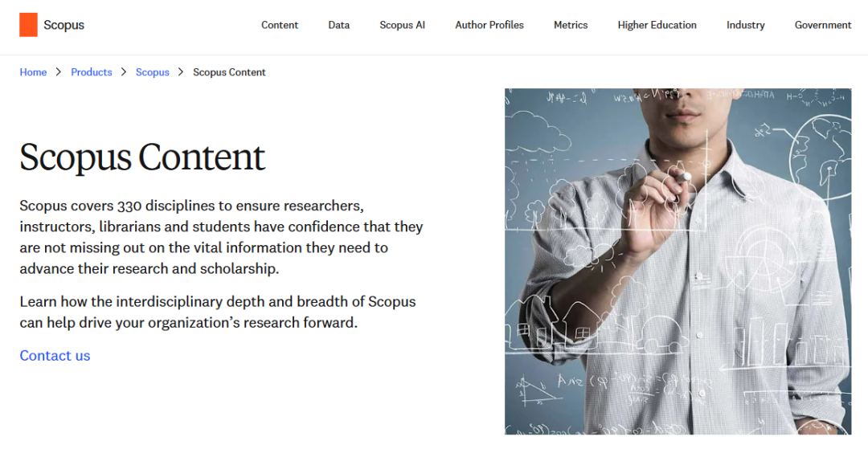
Task: Go to Scopus AI in the top navigation
Action: coord(403,25)
